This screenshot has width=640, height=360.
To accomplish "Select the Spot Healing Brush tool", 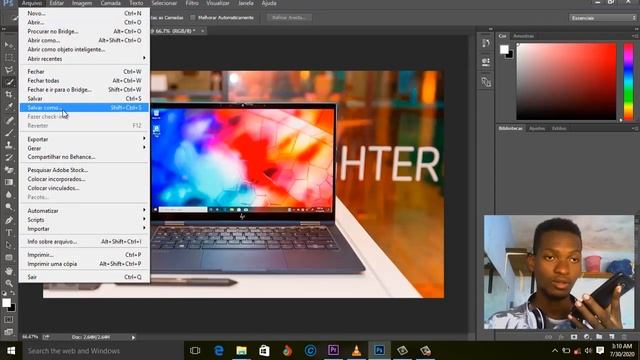I will tap(9, 120).
